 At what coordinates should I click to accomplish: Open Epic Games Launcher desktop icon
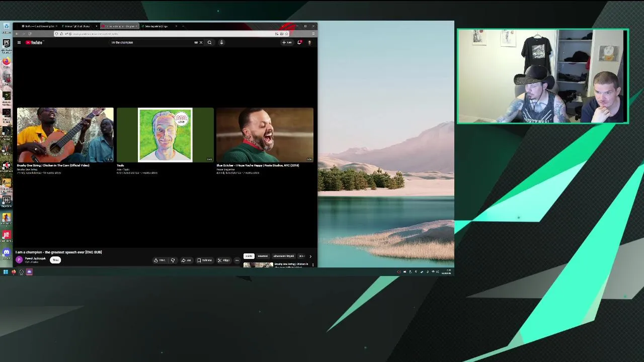coord(6,45)
